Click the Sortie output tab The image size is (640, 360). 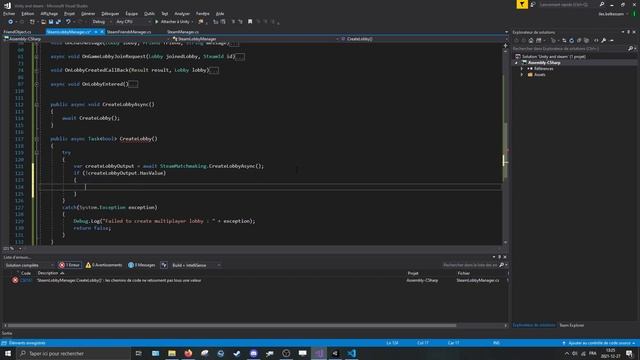tap(7, 333)
